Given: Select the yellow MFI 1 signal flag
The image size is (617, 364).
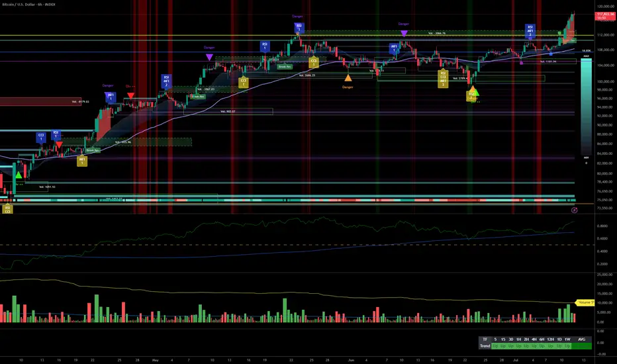Looking at the screenshot, I should pyautogui.click(x=82, y=161).
